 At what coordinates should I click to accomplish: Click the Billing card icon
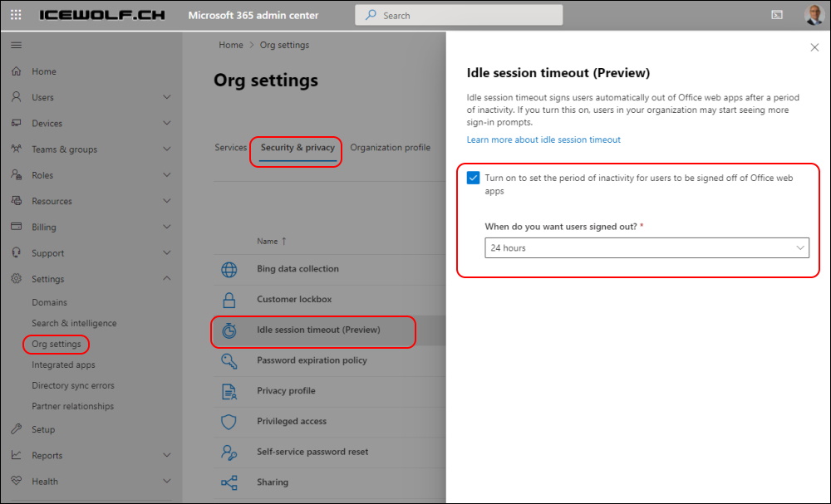pyautogui.click(x=17, y=227)
